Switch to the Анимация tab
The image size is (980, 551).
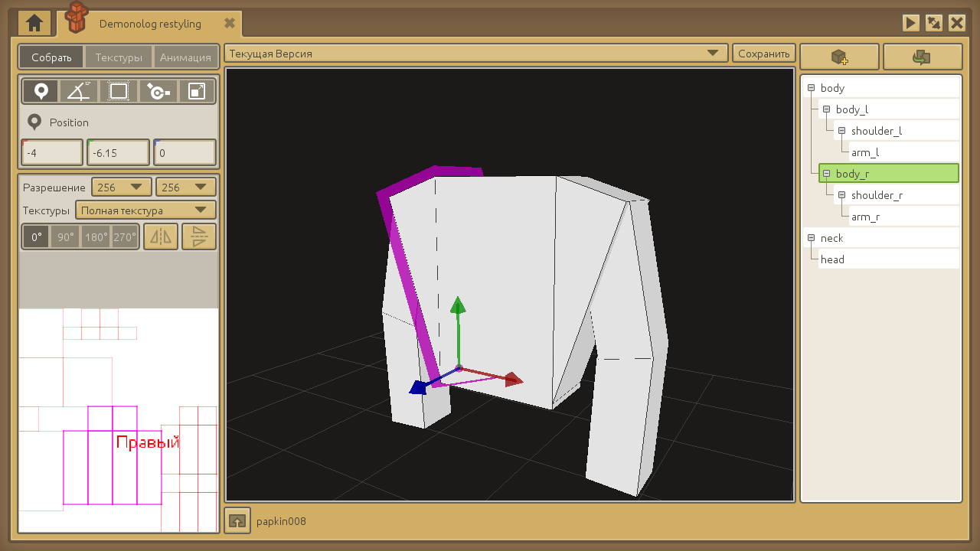point(185,57)
